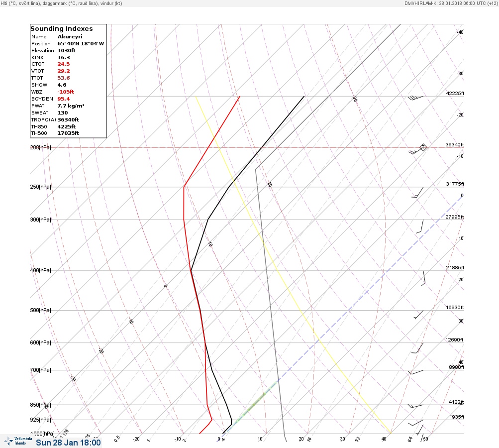Click the PWAT value 7.7 kg/m²
The width and height of the screenshot is (499, 448).
tap(71, 106)
